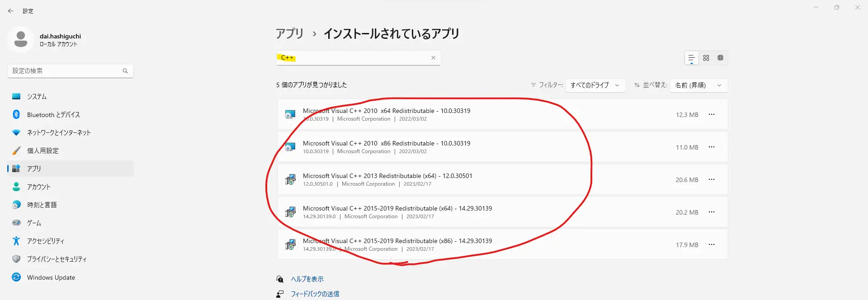Open すべてのドライブ filter dropdown
Image resolution: width=868 pixels, height=300 pixels.
tap(595, 85)
